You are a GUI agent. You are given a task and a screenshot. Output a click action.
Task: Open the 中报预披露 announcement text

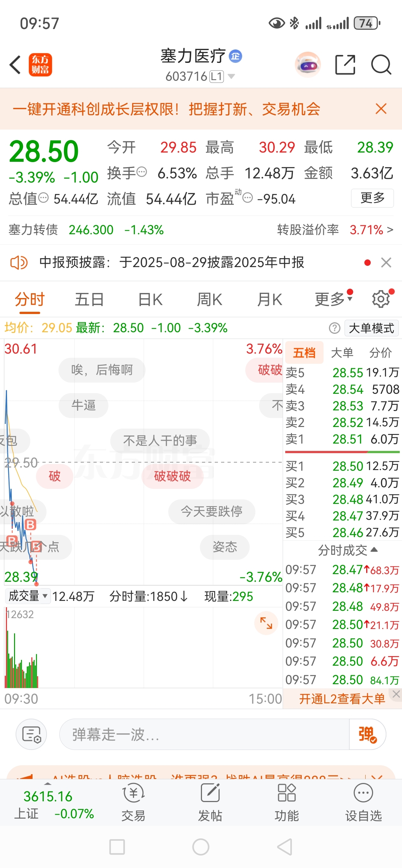point(172,263)
